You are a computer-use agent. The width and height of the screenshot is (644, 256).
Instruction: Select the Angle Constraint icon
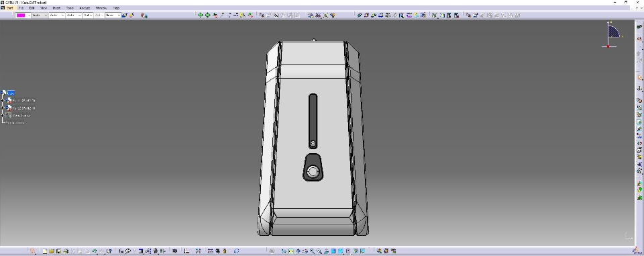(x=381, y=15)
